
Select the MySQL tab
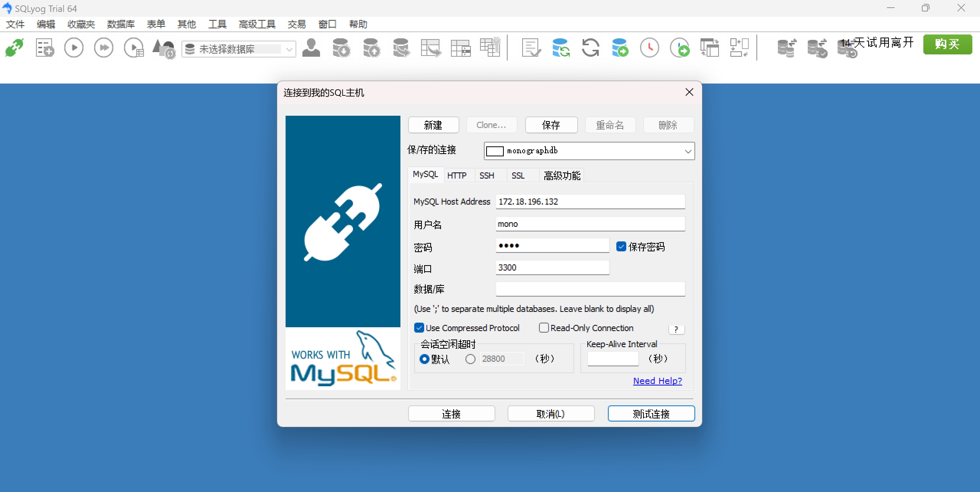(425, 174)
